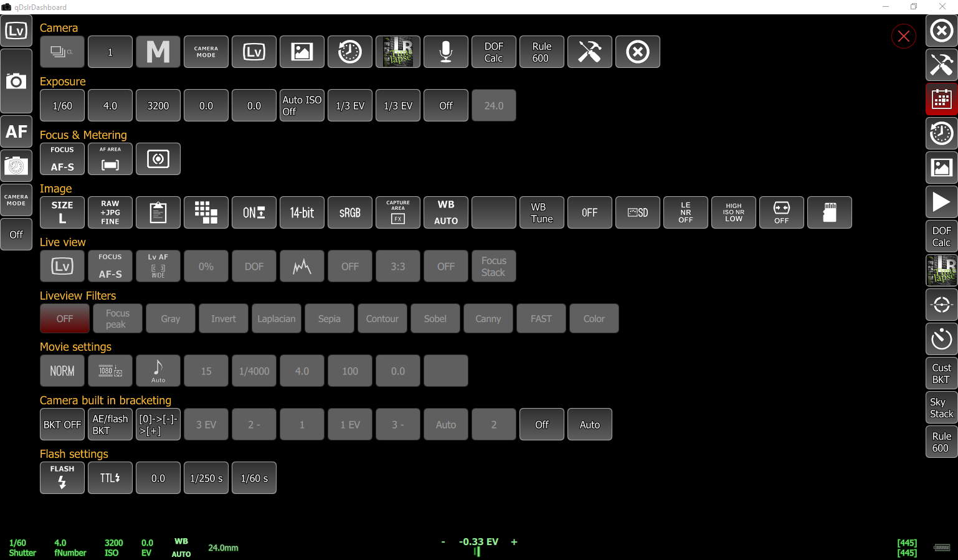Open the LRTimelapse tool in Camera row
This screenshot has height=560, width=958.
pos(398,52)
